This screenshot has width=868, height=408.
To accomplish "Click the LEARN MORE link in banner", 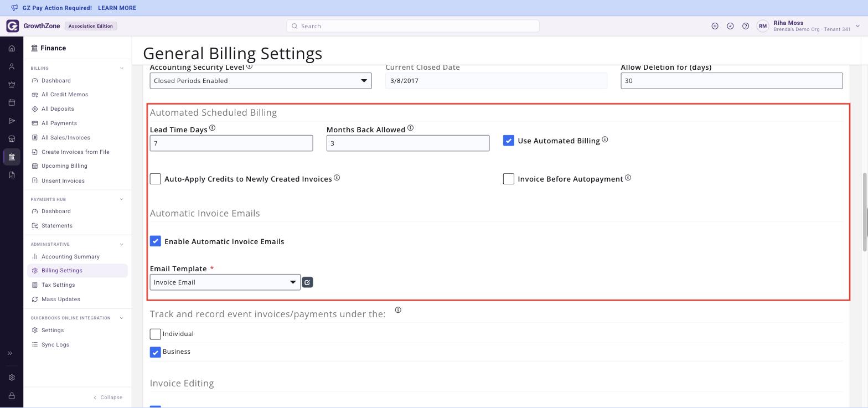I will pyautogui.click(x=117, y=8).
